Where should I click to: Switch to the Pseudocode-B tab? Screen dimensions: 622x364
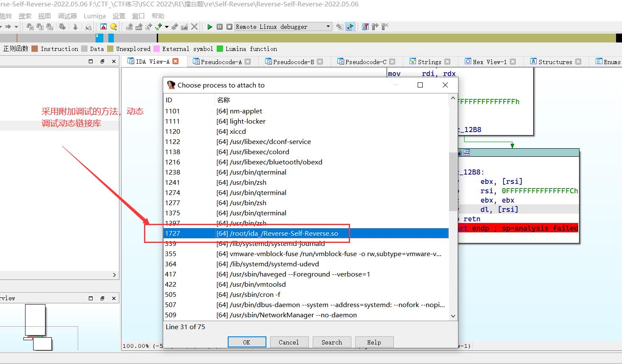pyautogui.click(x=294, y=62)
